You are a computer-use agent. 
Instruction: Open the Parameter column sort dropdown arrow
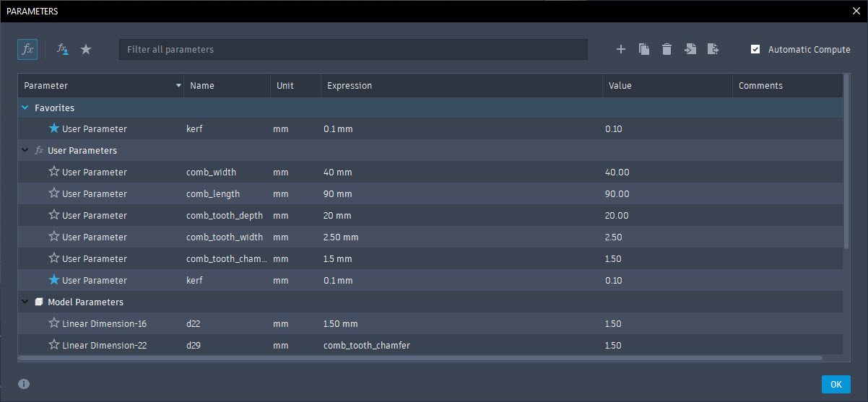point(178,86)
